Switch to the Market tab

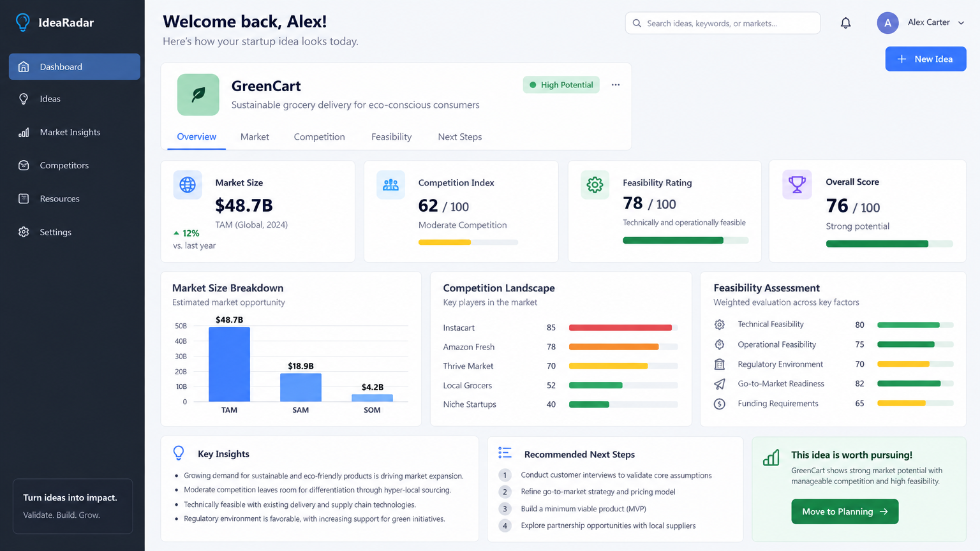(255, 136)
